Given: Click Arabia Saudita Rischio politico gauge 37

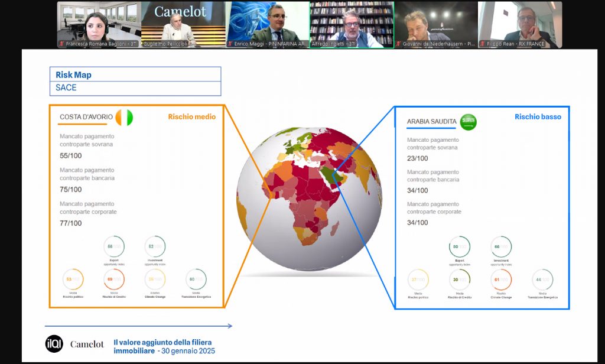Looking at the screenshot, I should [418, 280].
